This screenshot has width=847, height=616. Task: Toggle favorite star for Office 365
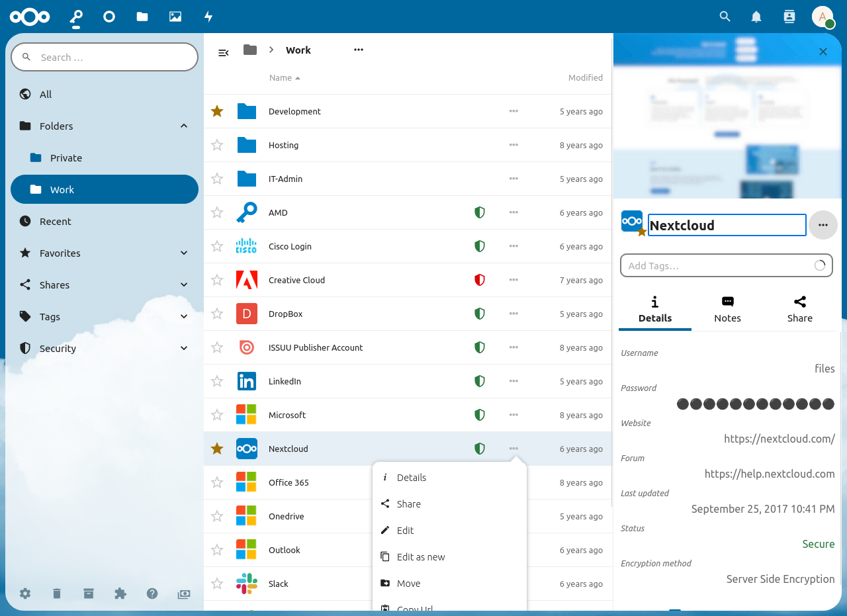[x=217, y=482]
